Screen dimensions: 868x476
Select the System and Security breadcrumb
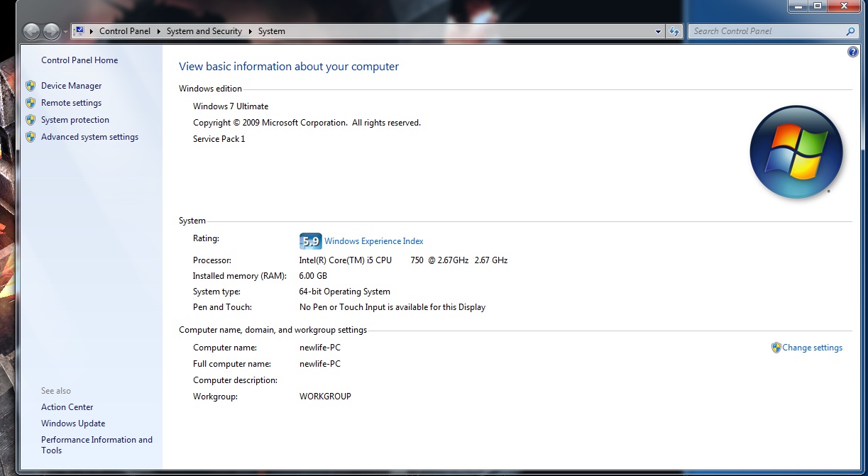tap(204, 31)
